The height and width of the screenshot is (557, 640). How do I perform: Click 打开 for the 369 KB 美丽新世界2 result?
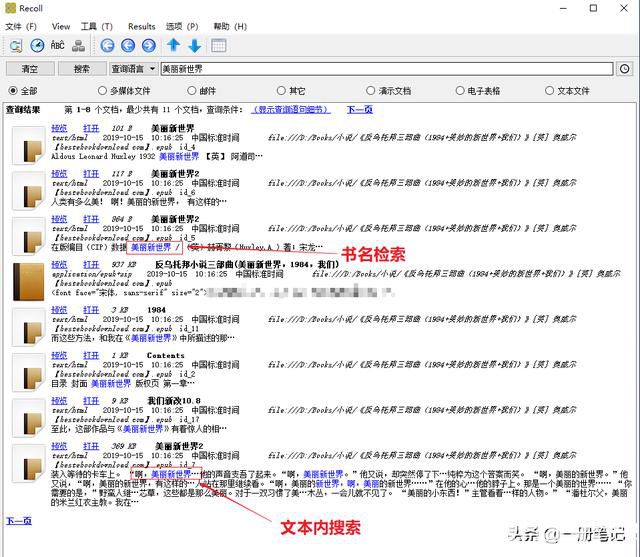[x=91, y=446]
